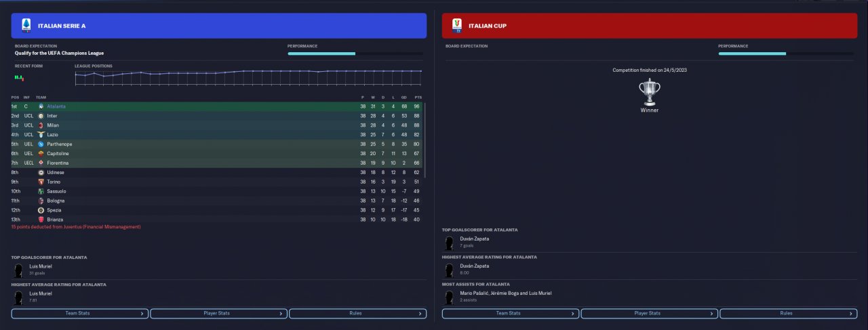This screenshot has height=330, width=868.
Task: Click the Competition finished on 24/5/2023 text
Action: coord(650,70)
